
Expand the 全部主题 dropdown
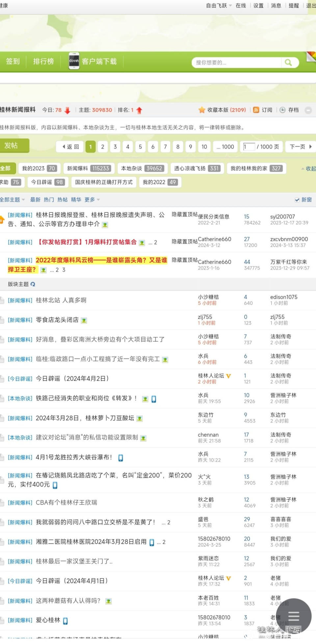[12, 200]
